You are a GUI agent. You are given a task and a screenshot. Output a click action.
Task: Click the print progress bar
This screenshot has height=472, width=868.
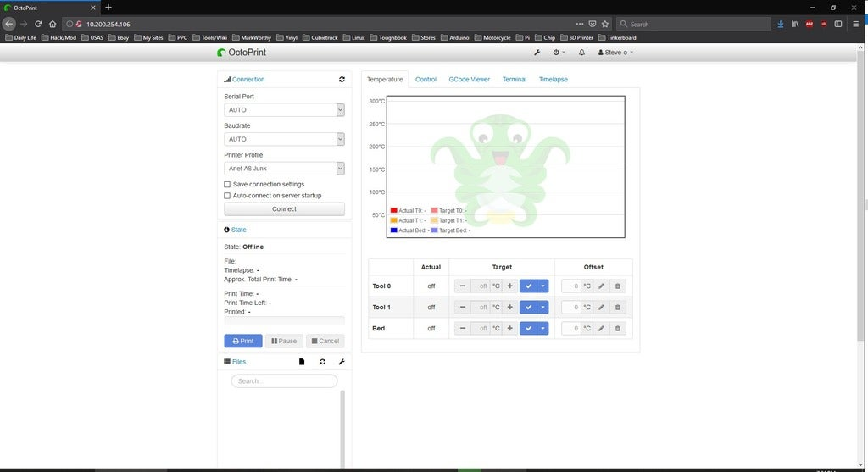(284, 320)
